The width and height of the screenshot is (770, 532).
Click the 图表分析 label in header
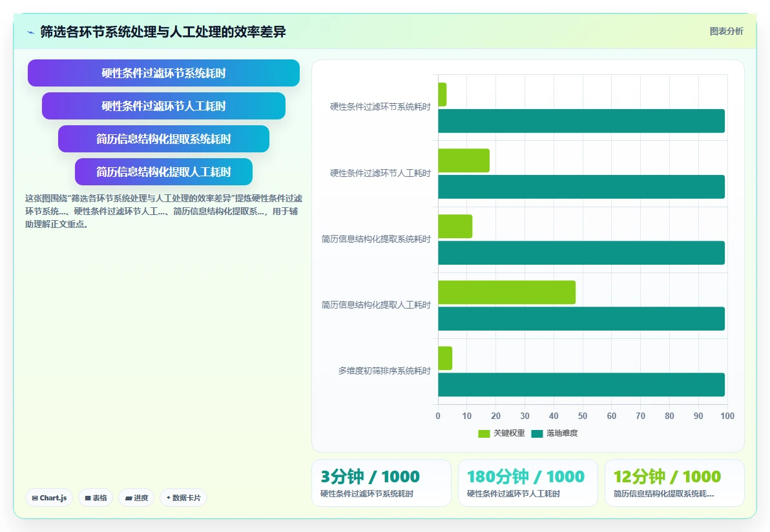[726, 32]
